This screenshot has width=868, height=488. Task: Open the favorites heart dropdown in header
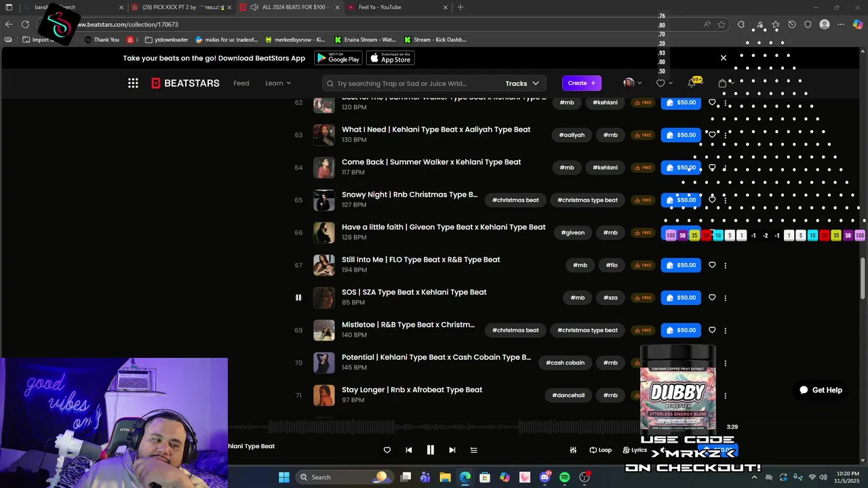point(664,83)
